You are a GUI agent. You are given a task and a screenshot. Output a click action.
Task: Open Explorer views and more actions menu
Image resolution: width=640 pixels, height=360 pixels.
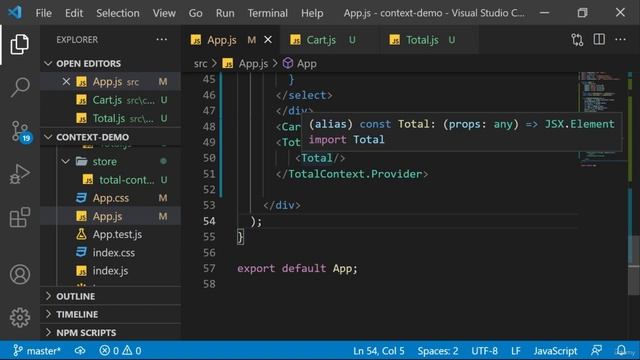(162, 40)
